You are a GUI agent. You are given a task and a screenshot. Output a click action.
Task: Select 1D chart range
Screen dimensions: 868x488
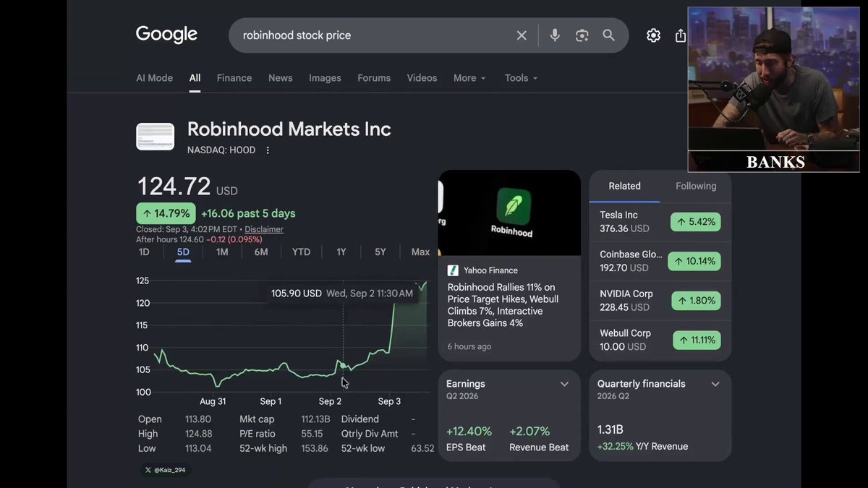[144, 252]
